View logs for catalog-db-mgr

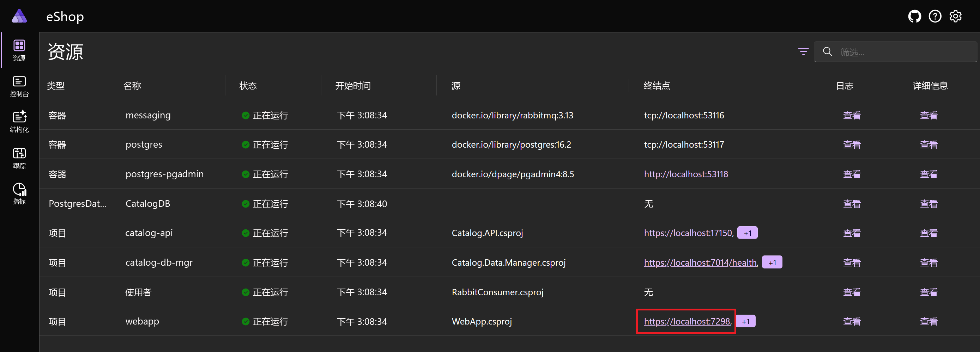852,263
